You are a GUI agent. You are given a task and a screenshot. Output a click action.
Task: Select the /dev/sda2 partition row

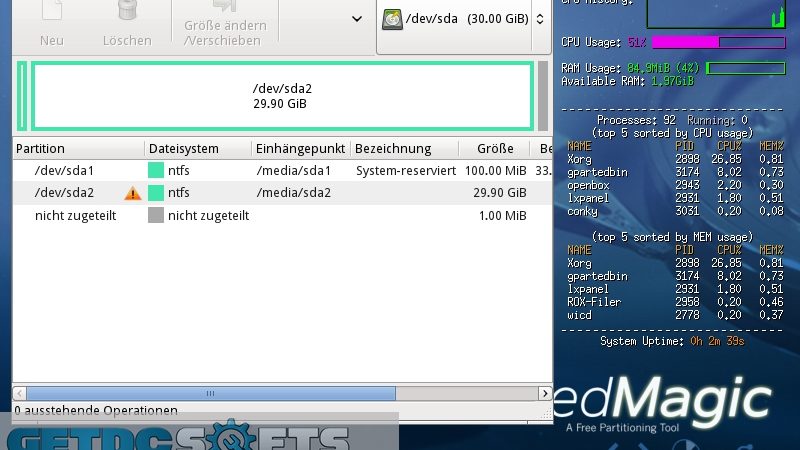(x=283, y=193)
